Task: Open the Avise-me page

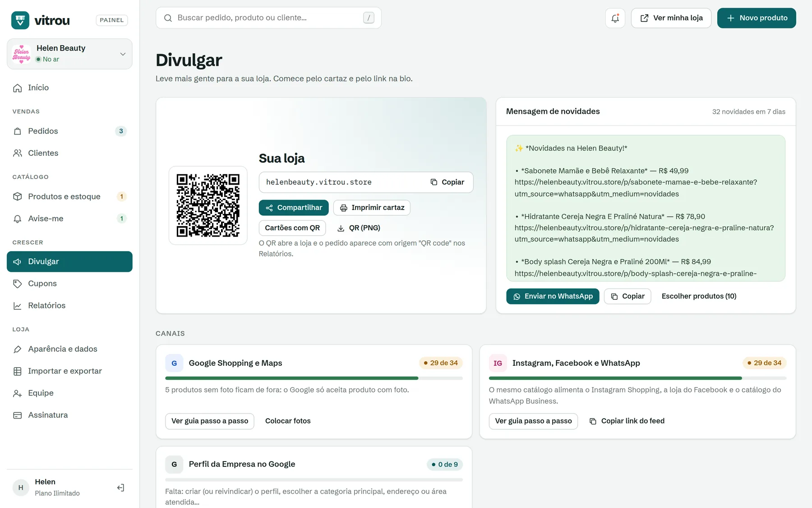Action: [x=69, y=219]
